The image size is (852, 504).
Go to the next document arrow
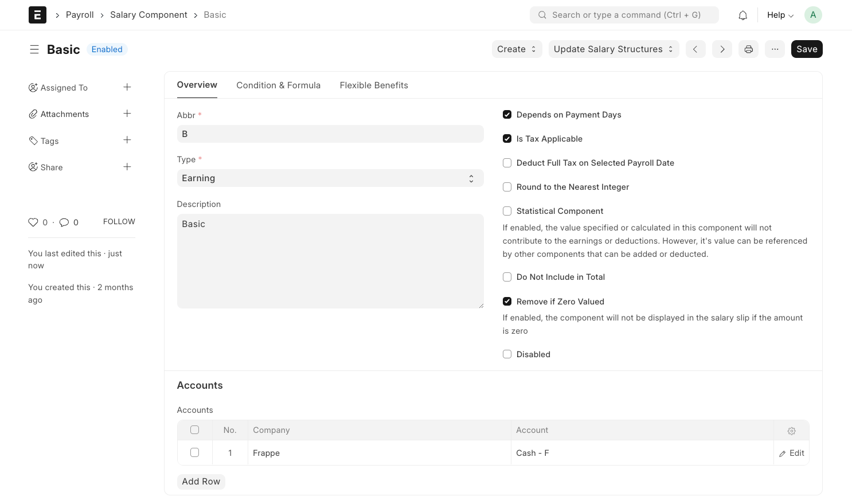(722, 49)
